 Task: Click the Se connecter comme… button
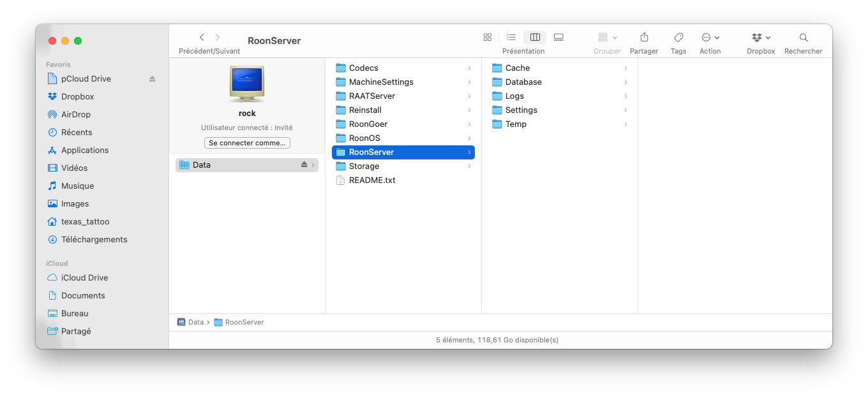(x=247, y=143)
